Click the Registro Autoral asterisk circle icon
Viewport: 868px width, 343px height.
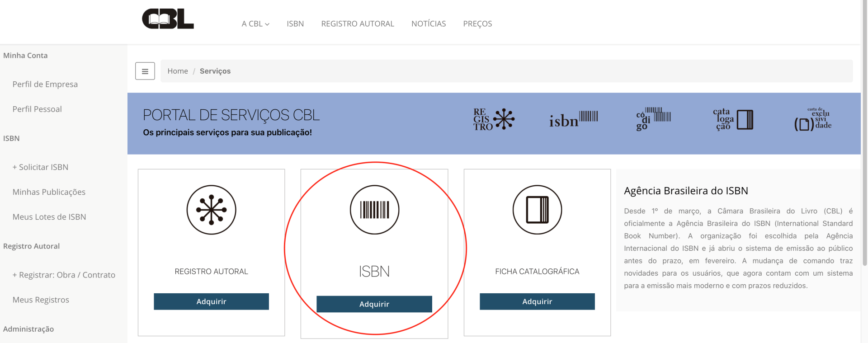212,210
